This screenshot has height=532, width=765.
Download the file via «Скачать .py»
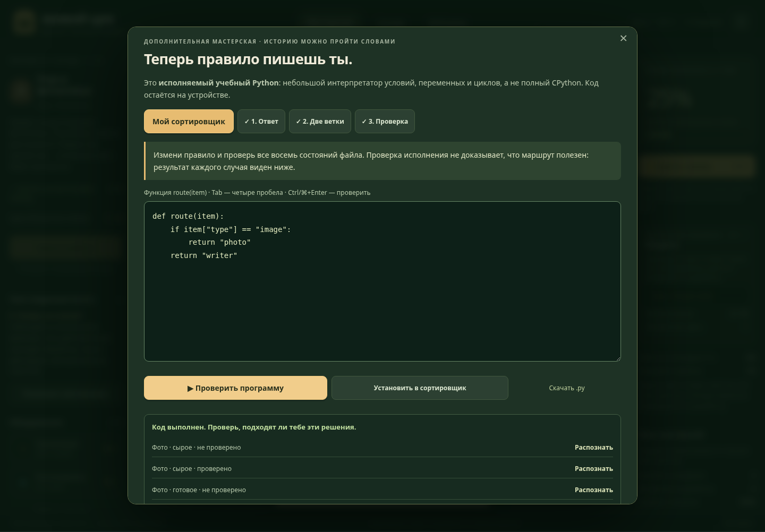pyautogui.click(x=567, y=388)
